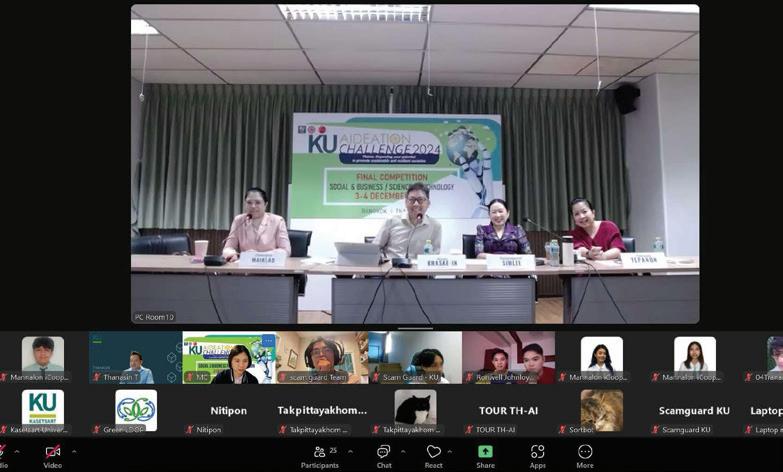Click the small Nitipon label under name
Image resolution: width=783 pixels, height=472 pixels.
(209, 430)
